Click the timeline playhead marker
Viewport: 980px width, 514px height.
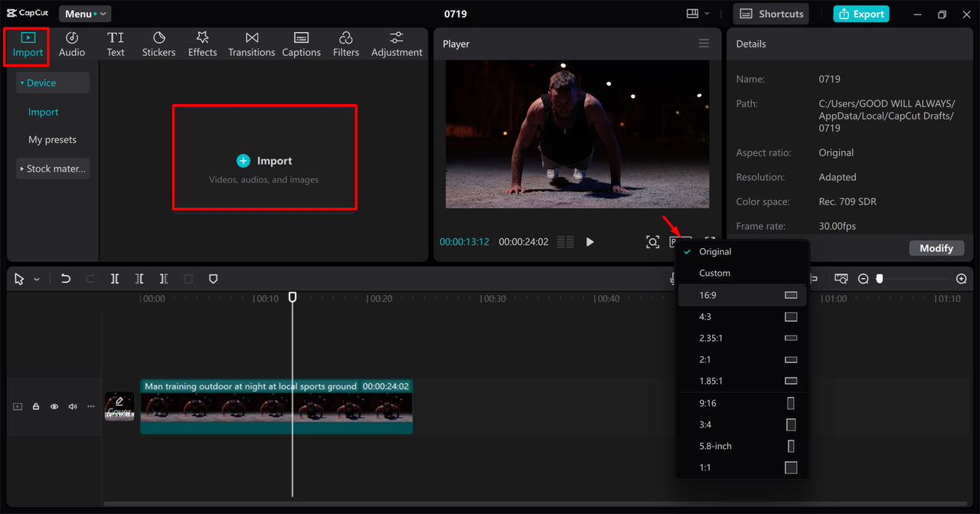click(292, 296)
